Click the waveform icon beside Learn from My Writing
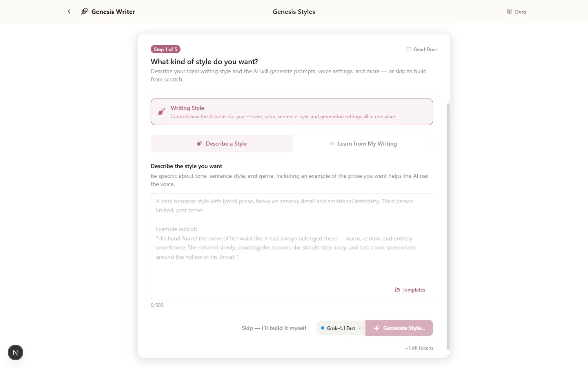The width and height of the screenshot is (588, 368). [331, 144]
